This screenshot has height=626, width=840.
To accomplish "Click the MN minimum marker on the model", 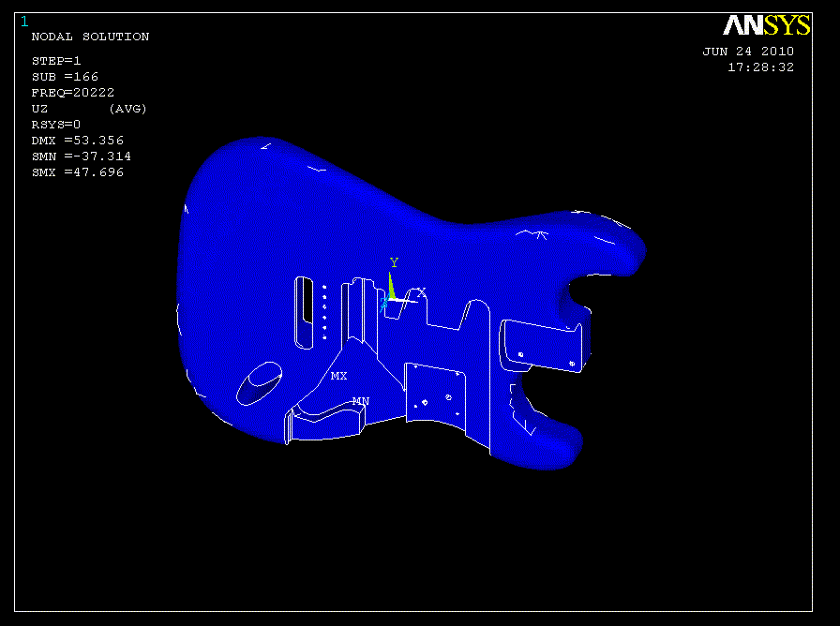I will tap(361, 401).
